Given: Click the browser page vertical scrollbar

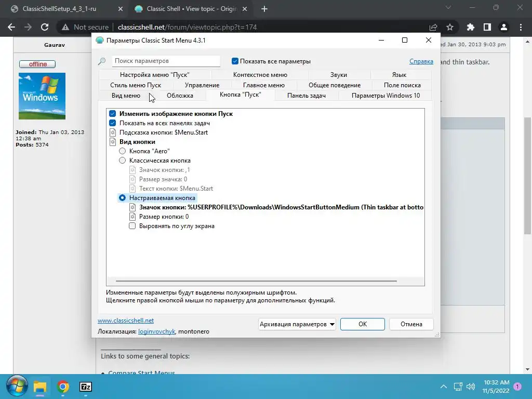Looking at the screenshot, I should (x=527, y=176).
